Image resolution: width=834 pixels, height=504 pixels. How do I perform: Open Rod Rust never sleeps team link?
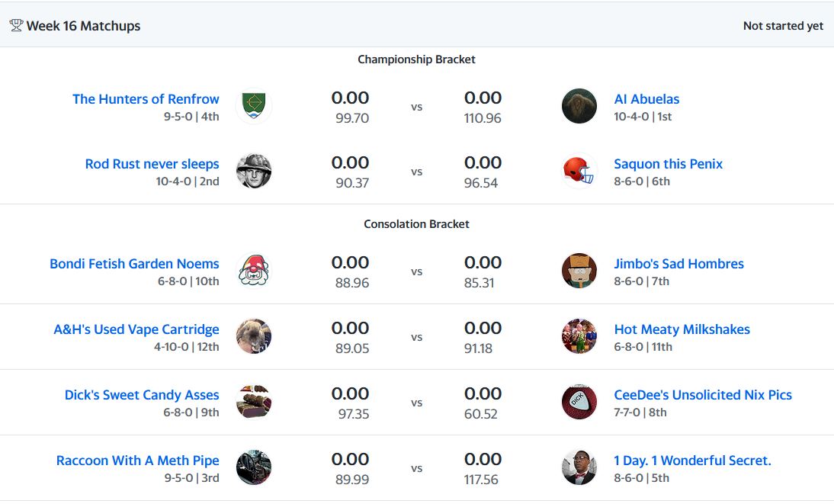coord(152,164)
